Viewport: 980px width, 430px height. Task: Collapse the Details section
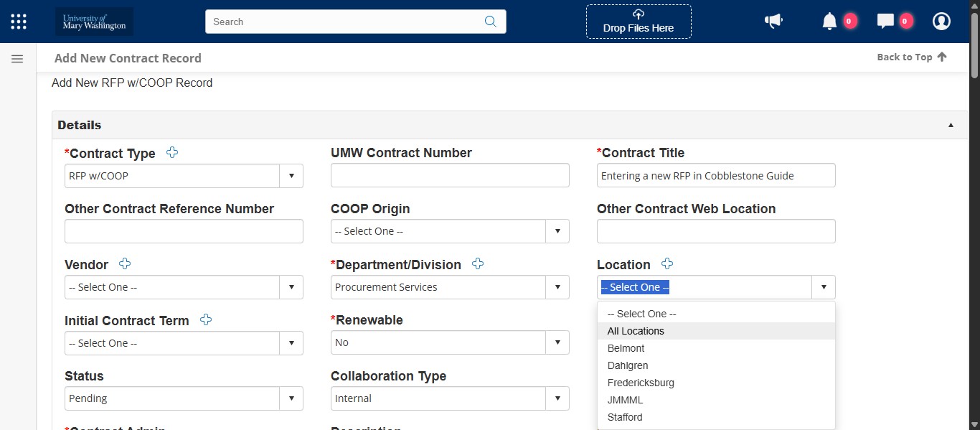(x=951, y=125)
